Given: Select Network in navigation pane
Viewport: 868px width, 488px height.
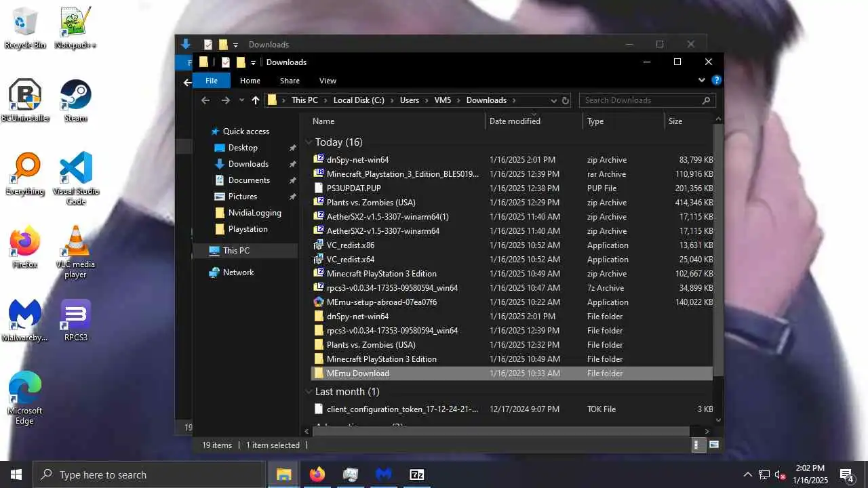Looking at the screenshot, I should (x=238, y=272).
